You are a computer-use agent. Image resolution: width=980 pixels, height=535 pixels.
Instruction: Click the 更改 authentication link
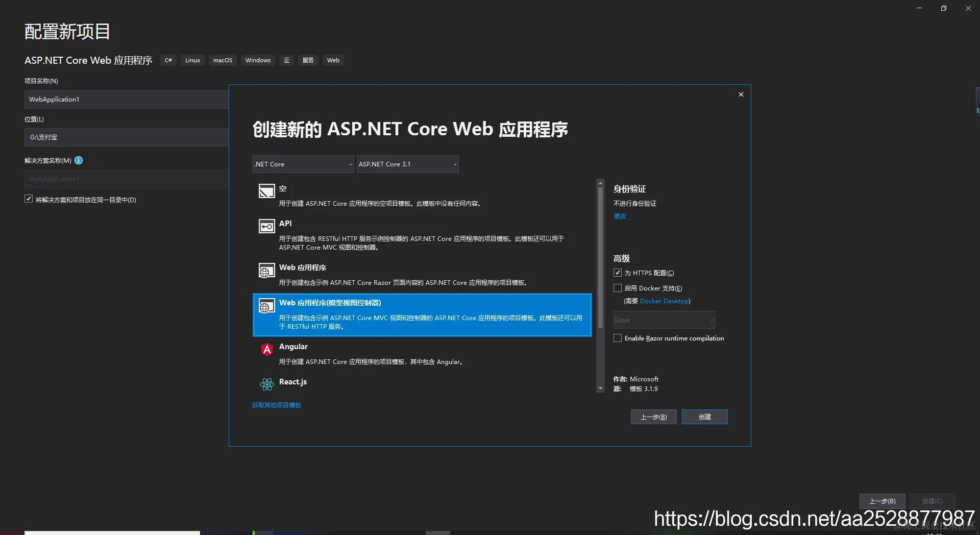pyautogui.click(x=620, y=216)
